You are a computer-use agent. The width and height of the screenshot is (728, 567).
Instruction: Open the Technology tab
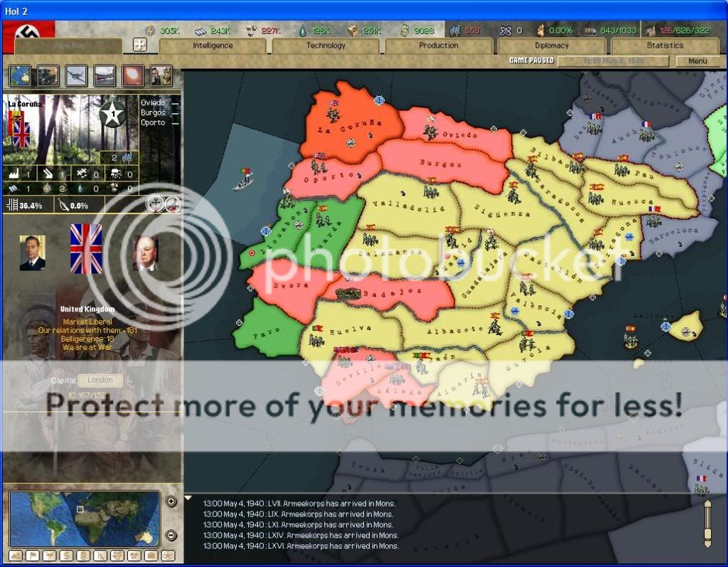click(x=326, y=46)
